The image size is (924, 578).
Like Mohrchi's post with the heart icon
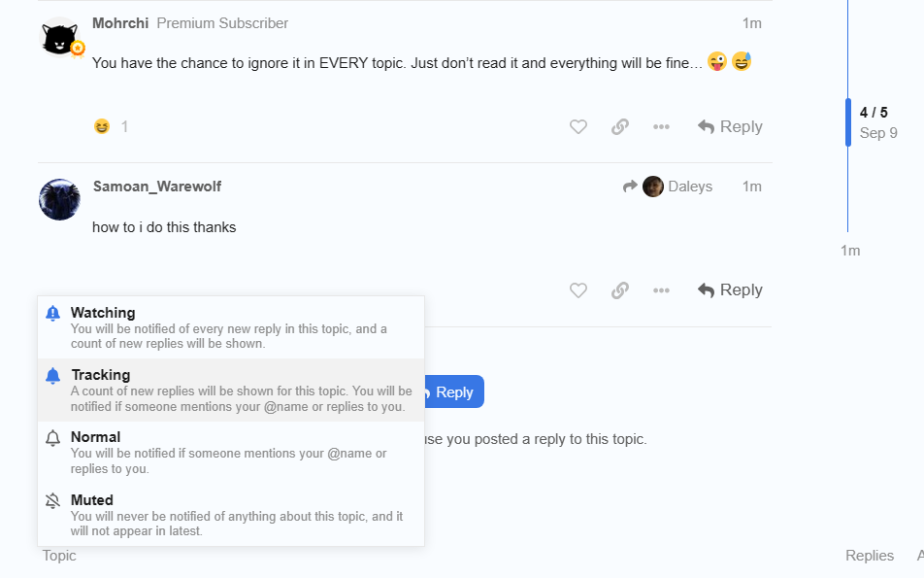pos(578,127)
